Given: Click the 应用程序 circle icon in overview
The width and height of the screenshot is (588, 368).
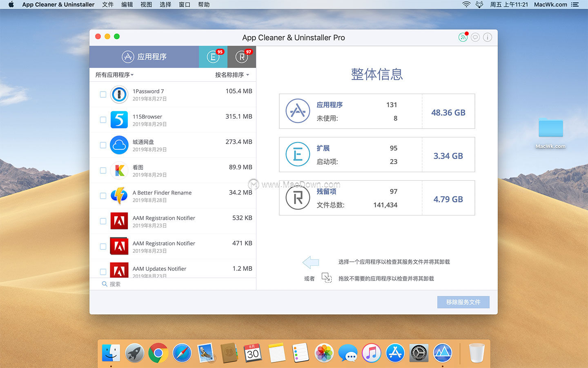Looking at the screenshot, I should (x=298, y=111).
